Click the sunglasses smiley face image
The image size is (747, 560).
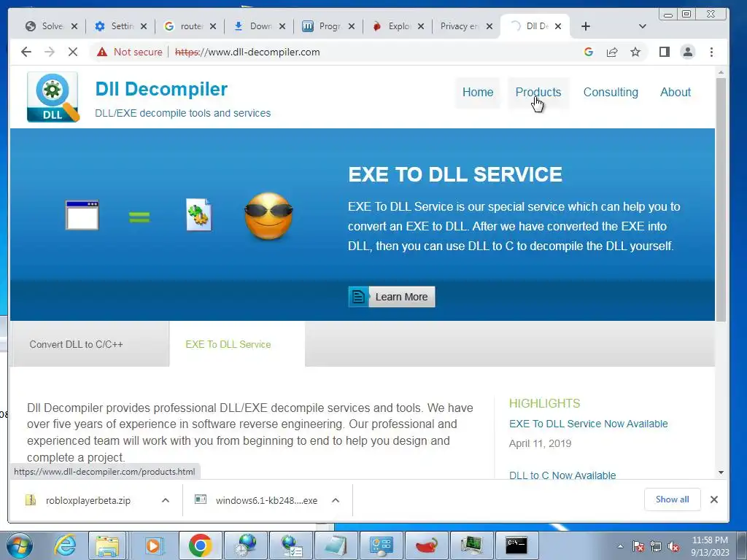coord(268,216)
